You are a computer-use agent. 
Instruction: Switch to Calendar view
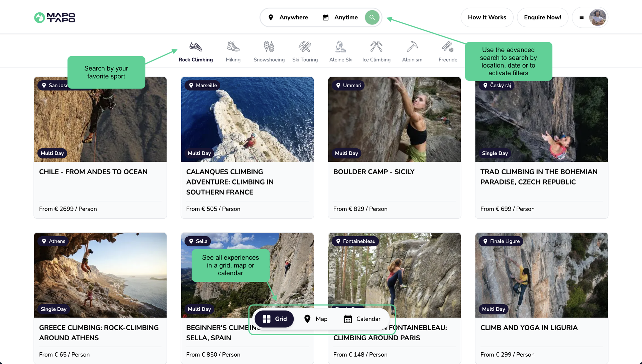point(362,319)
